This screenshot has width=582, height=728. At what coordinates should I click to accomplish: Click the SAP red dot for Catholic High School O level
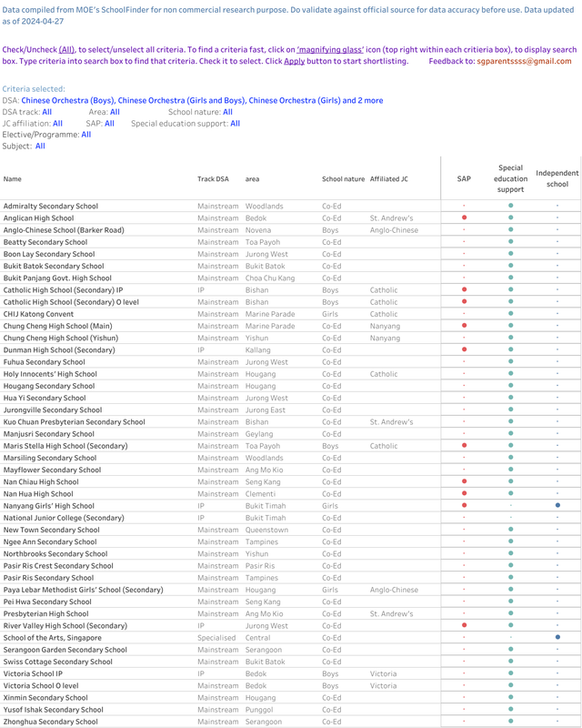pos(464,301)
